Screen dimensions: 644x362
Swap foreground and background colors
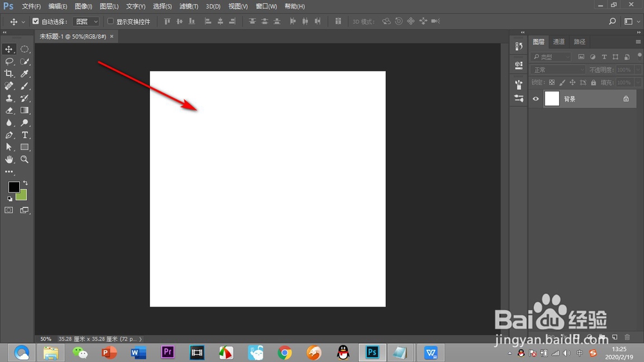coord(26,183)
